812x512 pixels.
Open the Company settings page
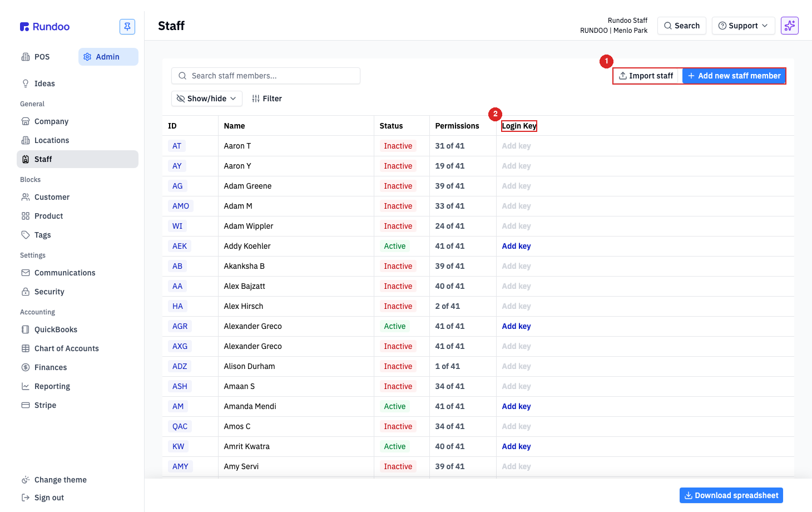51,121
